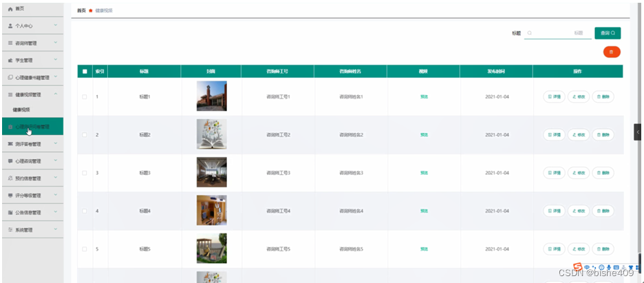Select the highlighted 心理测评问卷管理 menu item

(32, 127)
